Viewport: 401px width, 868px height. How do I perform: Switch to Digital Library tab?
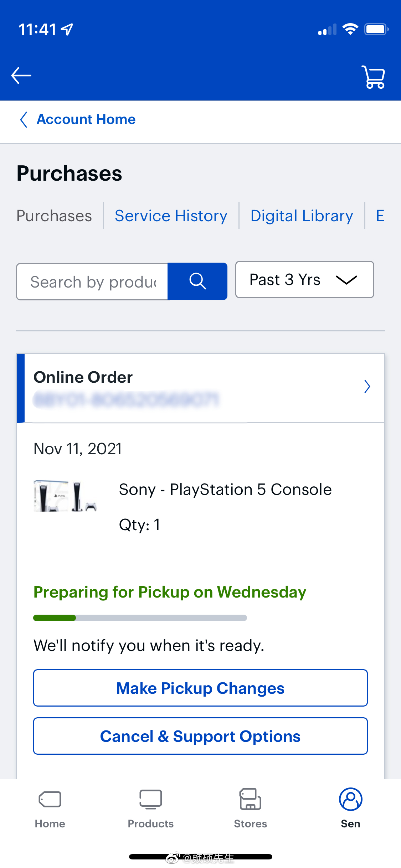[302, 216]
